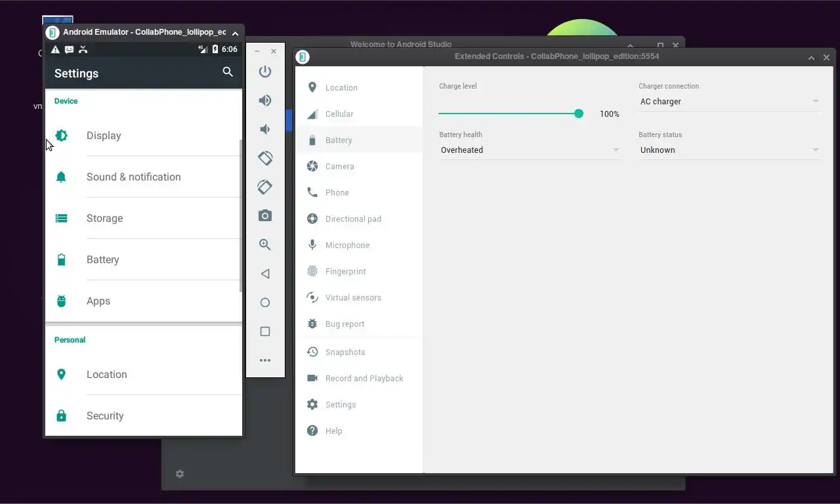The height and width of the screenshot is (504, 840).
Task: Select Location tab in Extended Controls
Action: click(359, 87)
